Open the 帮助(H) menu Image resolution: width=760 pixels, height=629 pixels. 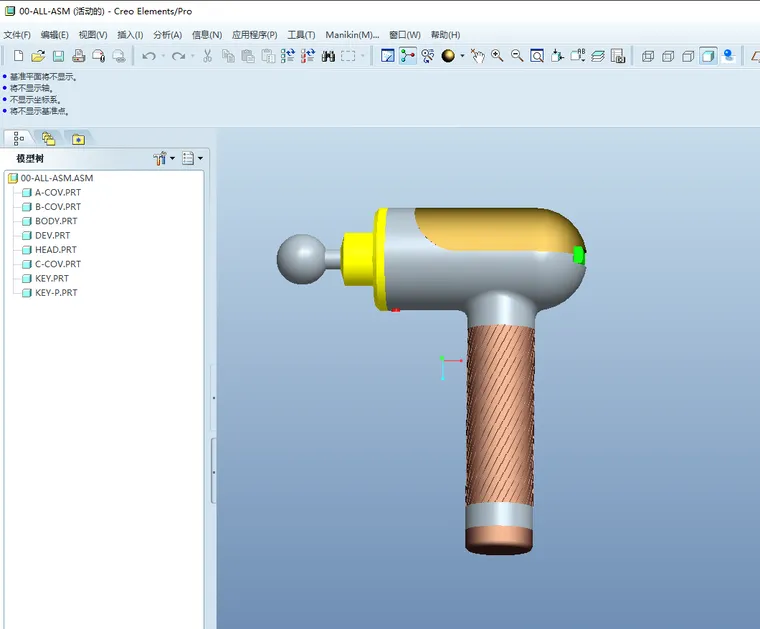point(445,35)
